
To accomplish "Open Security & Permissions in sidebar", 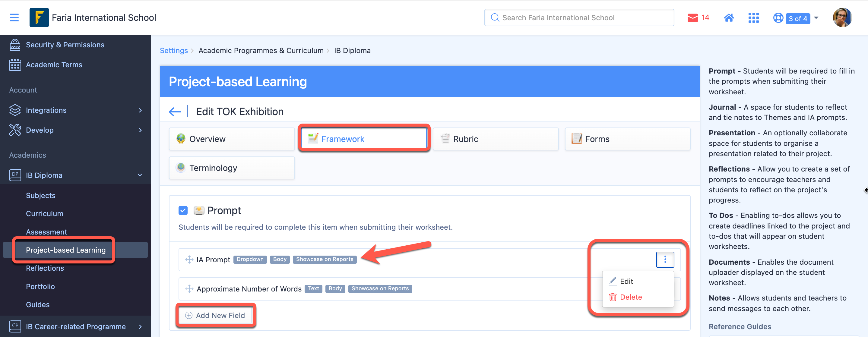I will (x=65, y=45).
